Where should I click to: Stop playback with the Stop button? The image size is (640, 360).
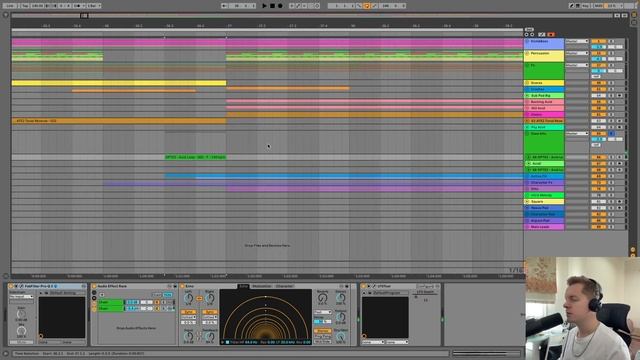(x=272, y=6)
